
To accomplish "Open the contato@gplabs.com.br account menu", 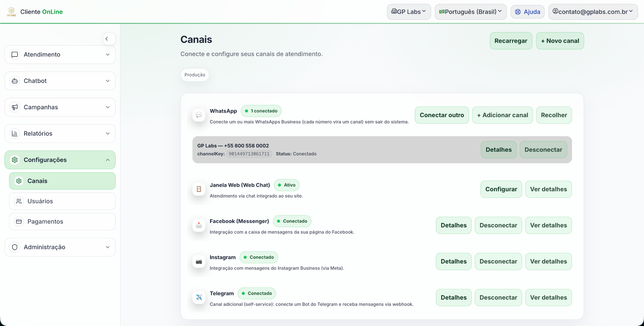I will [593, 12].
